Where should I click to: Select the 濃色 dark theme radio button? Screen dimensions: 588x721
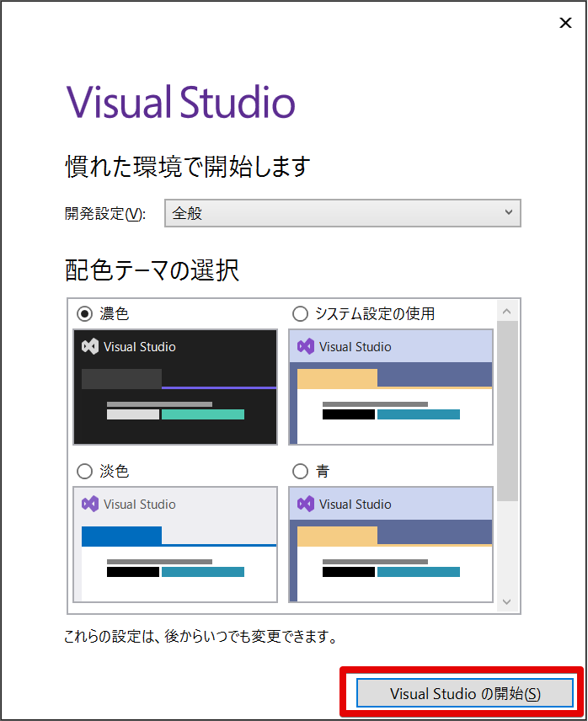(84, 314)
